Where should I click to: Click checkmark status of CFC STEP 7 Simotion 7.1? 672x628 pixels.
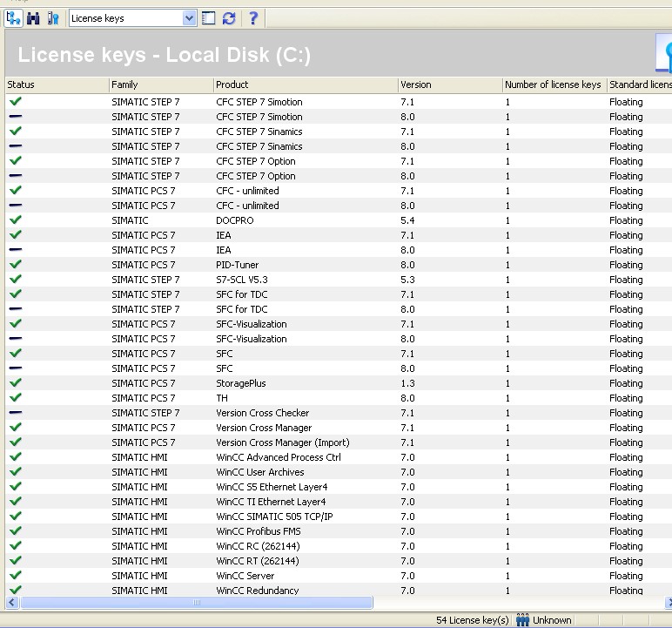[x=16, y=102]
